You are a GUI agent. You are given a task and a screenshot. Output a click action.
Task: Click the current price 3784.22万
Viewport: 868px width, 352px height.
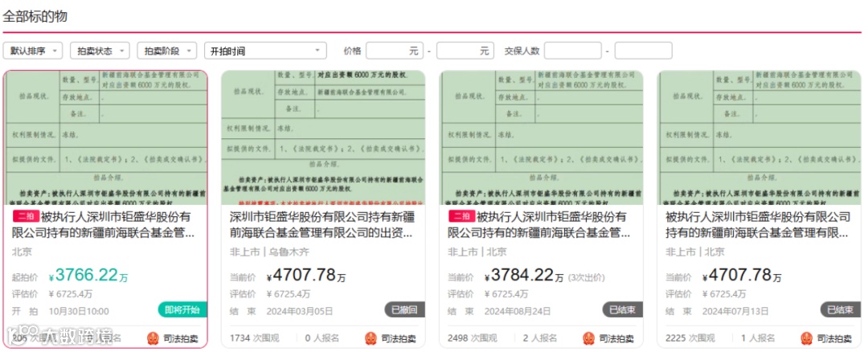524,275
